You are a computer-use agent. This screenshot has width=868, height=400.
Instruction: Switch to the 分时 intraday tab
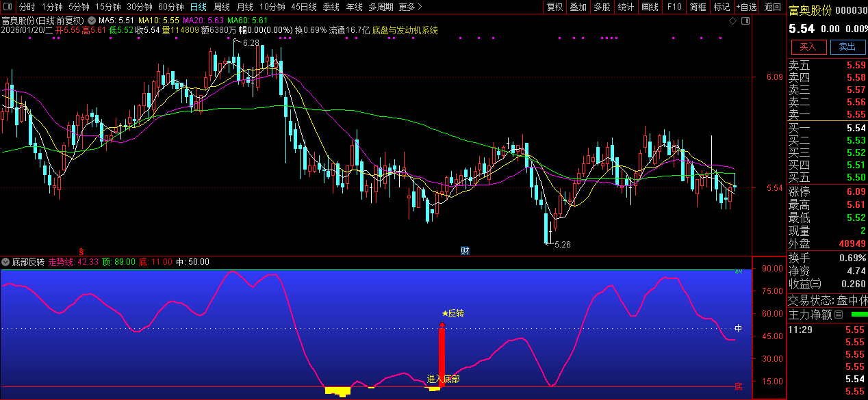(x=27, y=7)
